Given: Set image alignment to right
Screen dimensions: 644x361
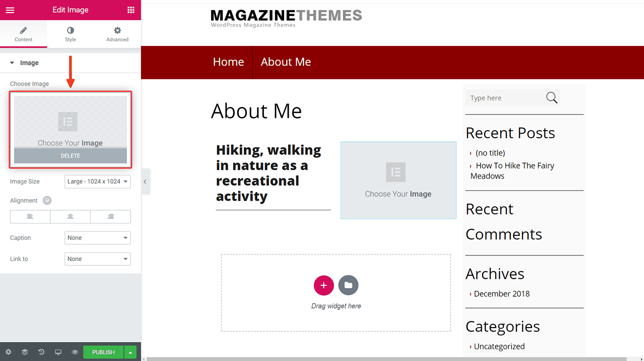Looking at the screenshot, I should [111, 217].
